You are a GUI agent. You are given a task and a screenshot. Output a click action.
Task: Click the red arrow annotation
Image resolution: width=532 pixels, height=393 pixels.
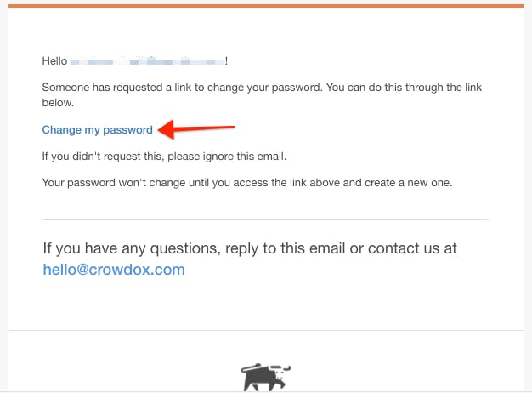point(196,129)
